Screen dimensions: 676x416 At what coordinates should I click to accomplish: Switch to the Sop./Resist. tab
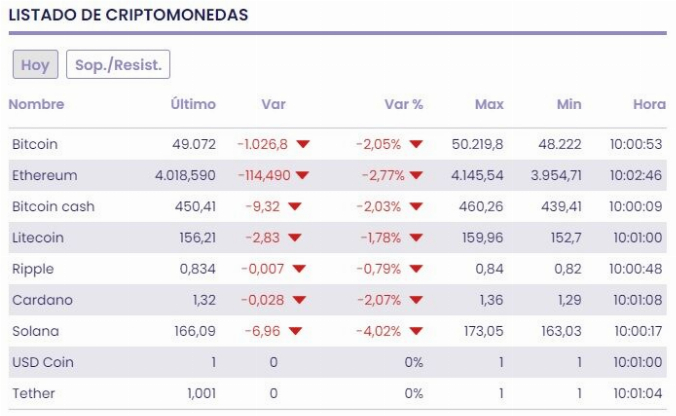point(118,65)
